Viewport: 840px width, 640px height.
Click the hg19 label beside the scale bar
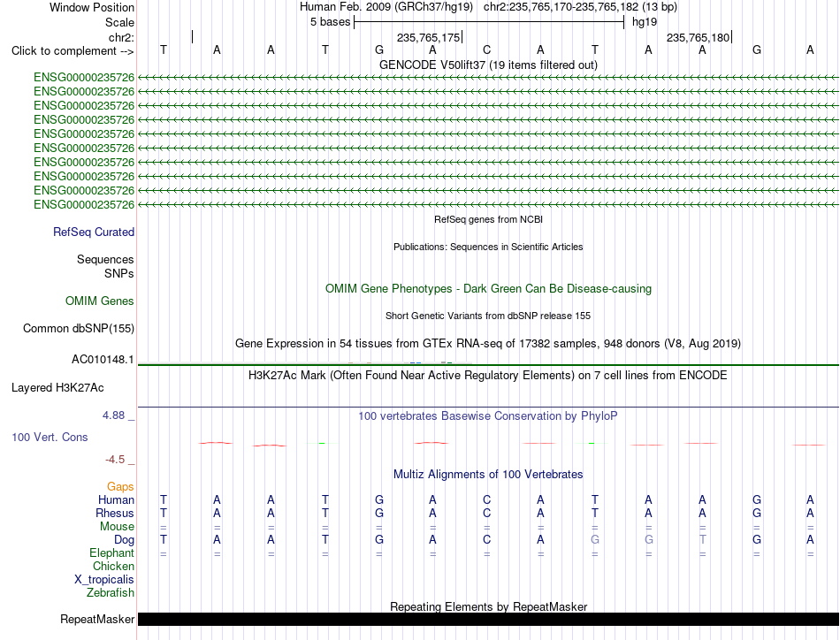point(645,22)
